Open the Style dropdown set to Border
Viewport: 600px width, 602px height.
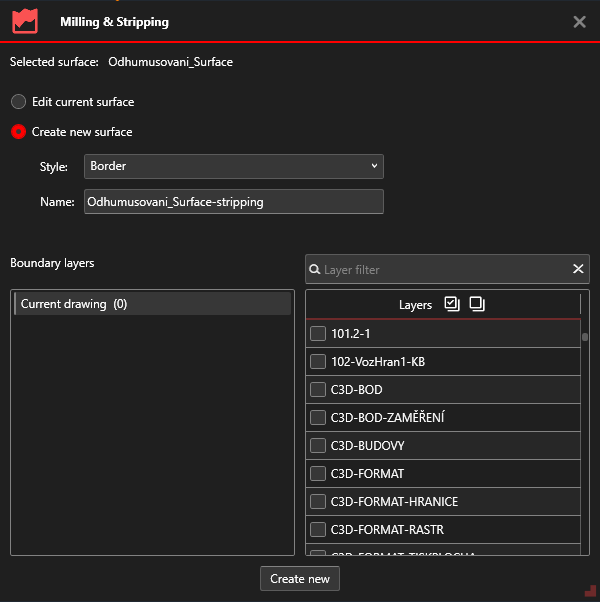point(234,166)
